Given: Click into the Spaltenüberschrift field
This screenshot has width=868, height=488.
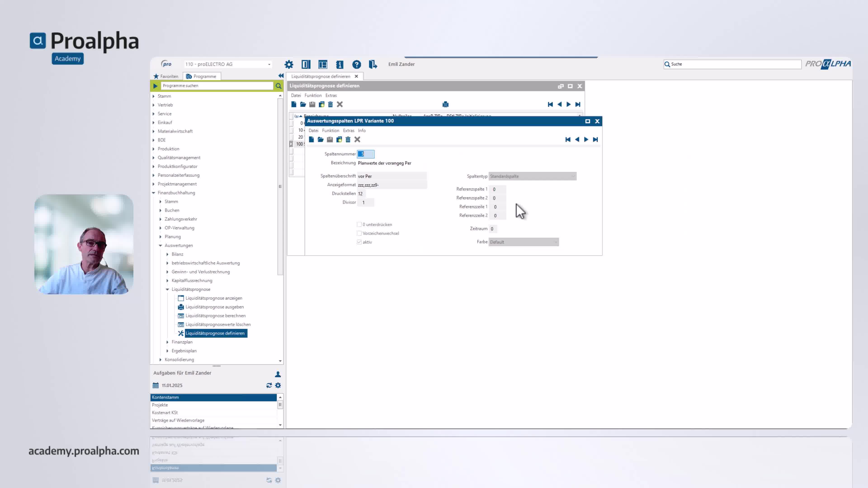Looking at the screenshot, I should [392, 176].
